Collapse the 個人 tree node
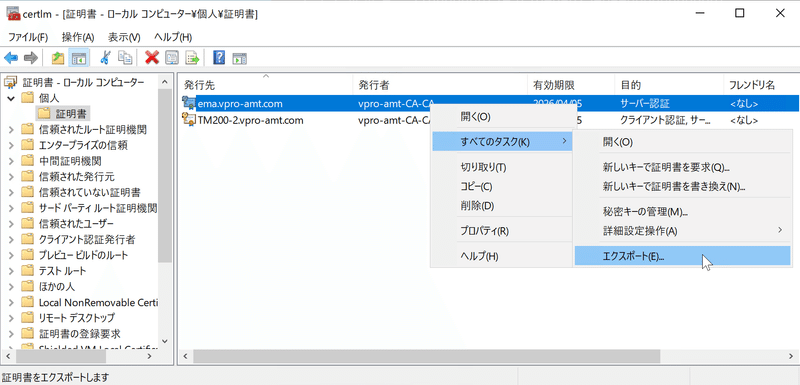The width and height of the screenshot is (800, 385). [11, 98]
